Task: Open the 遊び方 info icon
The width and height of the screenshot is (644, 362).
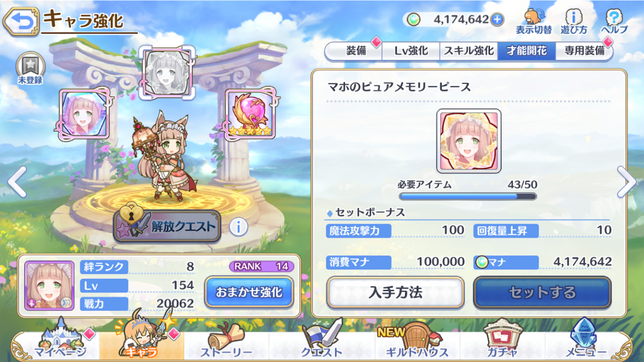Action: click(x=573, y=22)
